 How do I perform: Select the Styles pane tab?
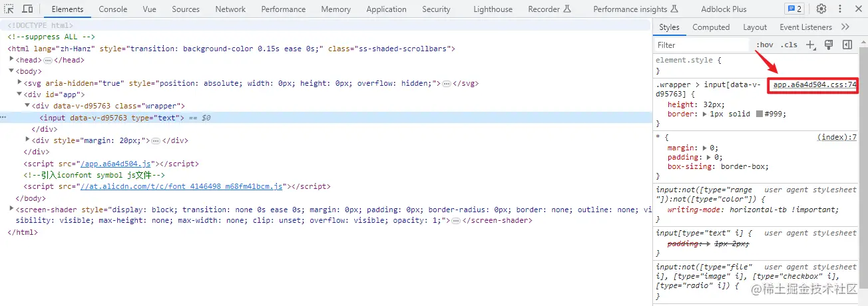click(x=669, y=27)
